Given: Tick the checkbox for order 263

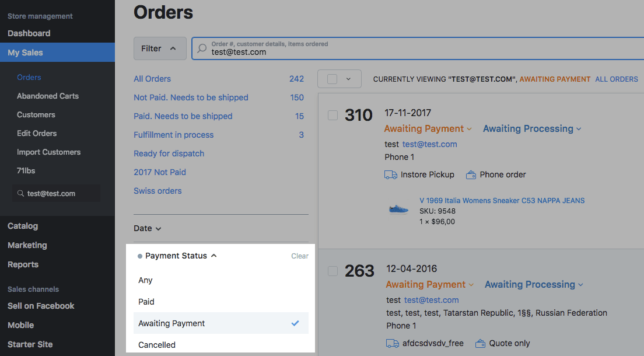Looking at the screenshot, I should [x=333, y=271].
